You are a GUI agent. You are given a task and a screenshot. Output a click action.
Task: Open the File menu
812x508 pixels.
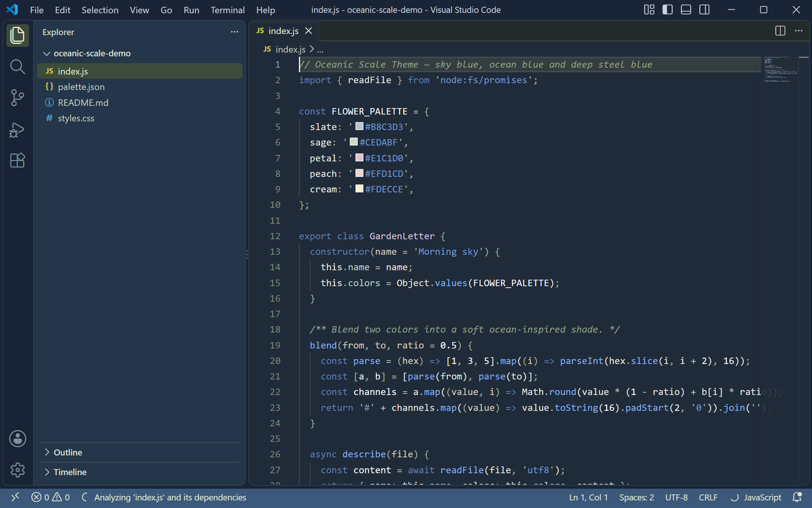tap(37, 10)
